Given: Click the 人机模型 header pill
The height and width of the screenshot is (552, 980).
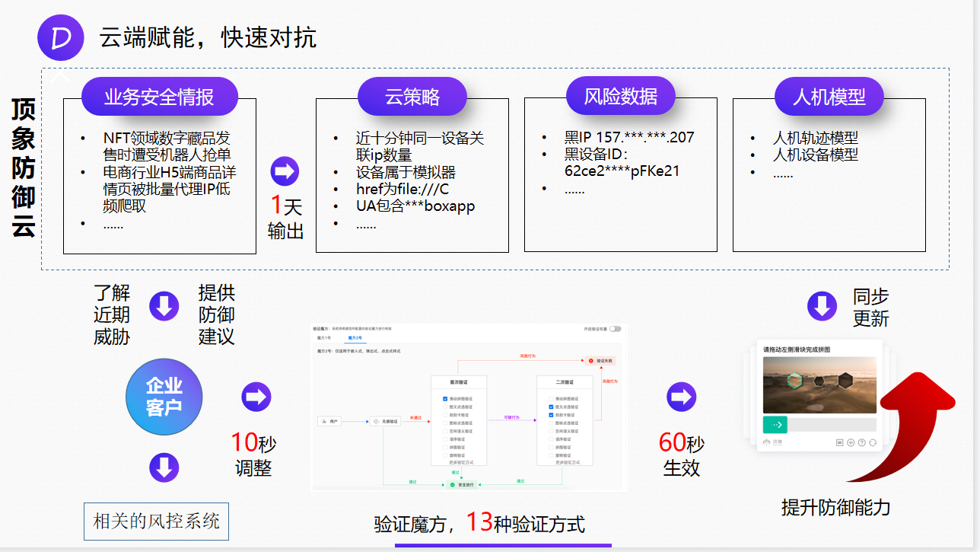Looking at the screenshot, I should [x=829, y=97].
